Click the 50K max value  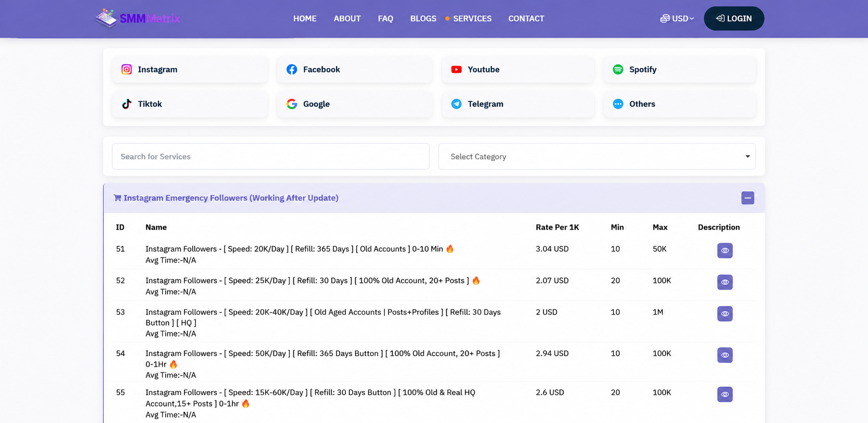click(x=659, y=249)
